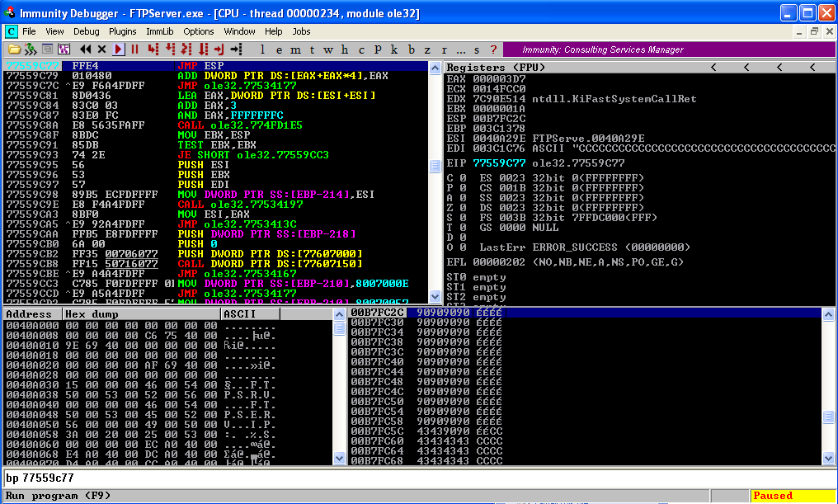Screen dimensions: 838x504
Task: Open the Plugins menu
Action: click(x=122, y=31)
